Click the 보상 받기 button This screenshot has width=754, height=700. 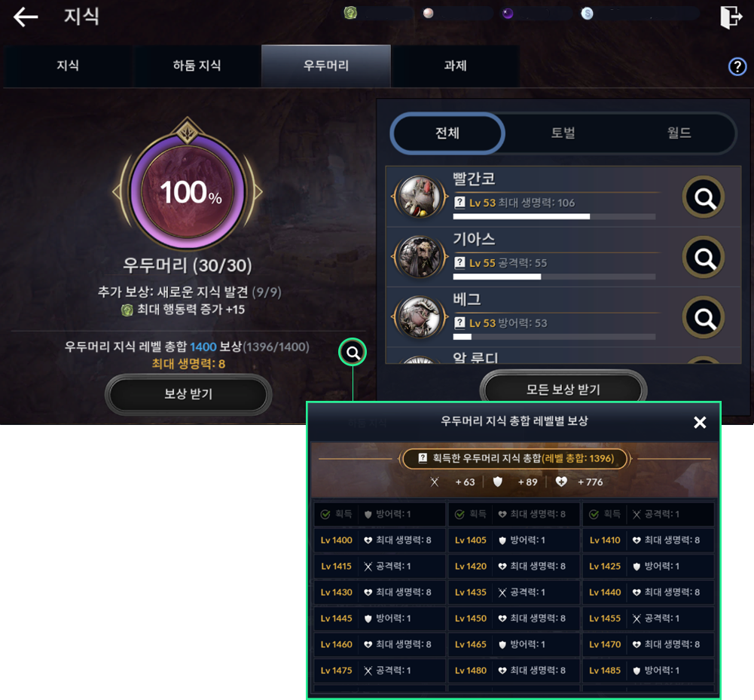[188, 394]
